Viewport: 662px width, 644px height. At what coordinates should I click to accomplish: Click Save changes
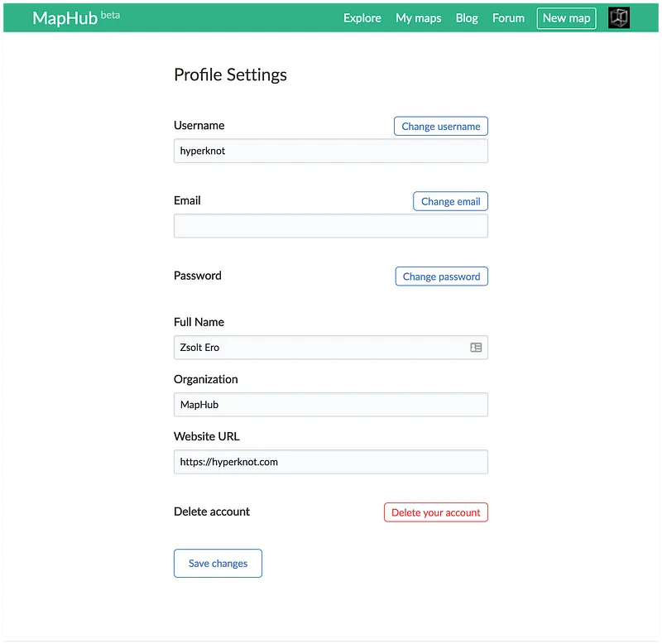218,564
